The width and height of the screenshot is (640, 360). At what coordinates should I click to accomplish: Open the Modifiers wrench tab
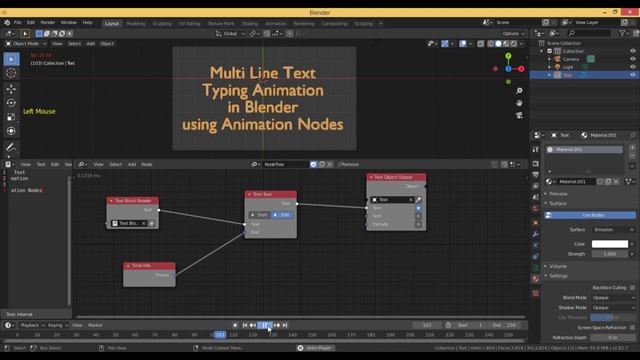(x=536, y=234)
